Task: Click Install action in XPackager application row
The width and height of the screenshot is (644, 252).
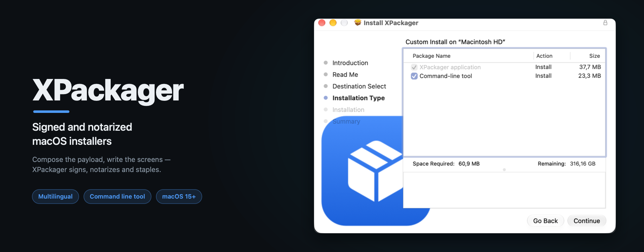Action: (543, 67)
